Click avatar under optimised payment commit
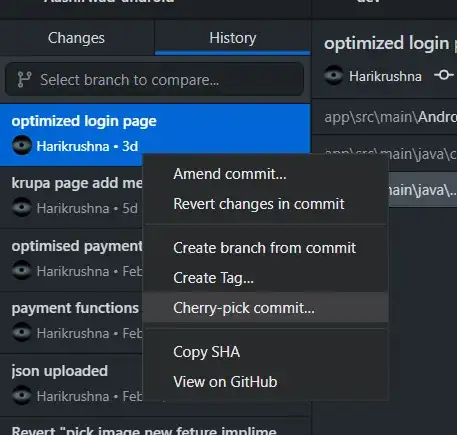This screenshot has height=435, width=457. click(x=22, y=270)
